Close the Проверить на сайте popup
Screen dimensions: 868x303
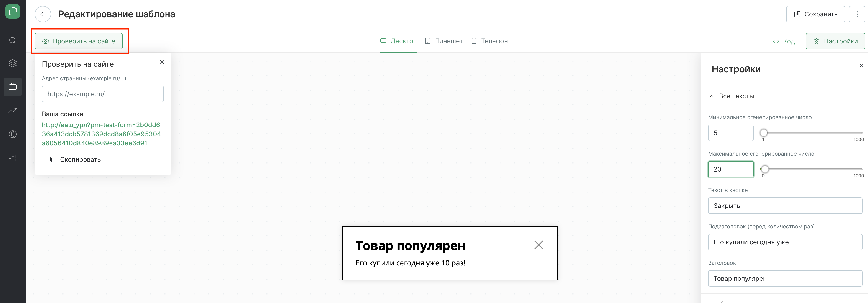pyautogui.click(x=162, y=62)
